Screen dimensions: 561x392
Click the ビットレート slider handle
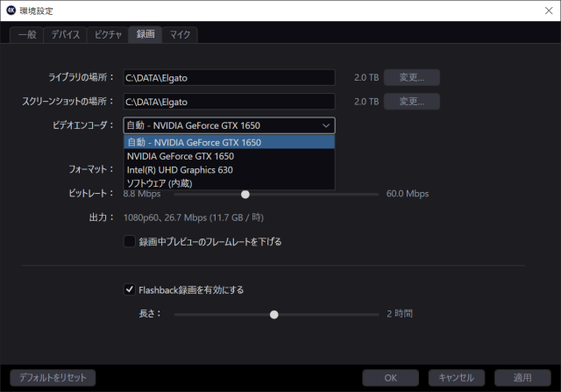(245, 195)
